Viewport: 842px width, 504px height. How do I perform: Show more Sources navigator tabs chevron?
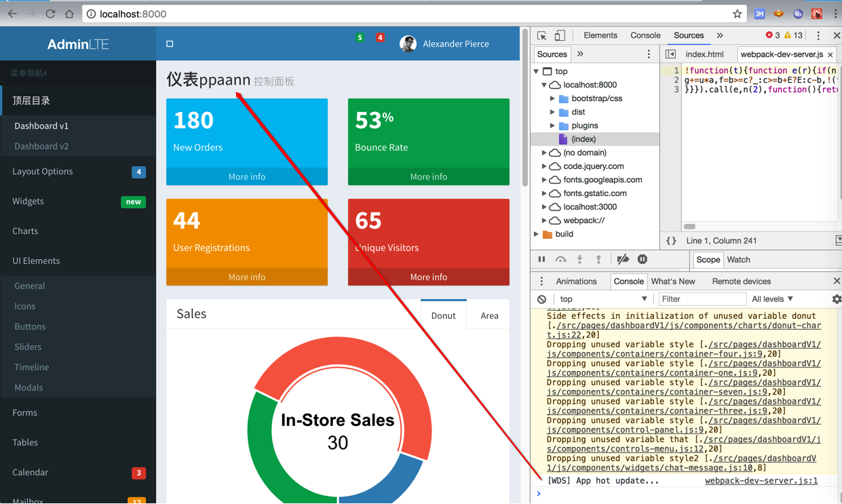(x=580, y=54)
